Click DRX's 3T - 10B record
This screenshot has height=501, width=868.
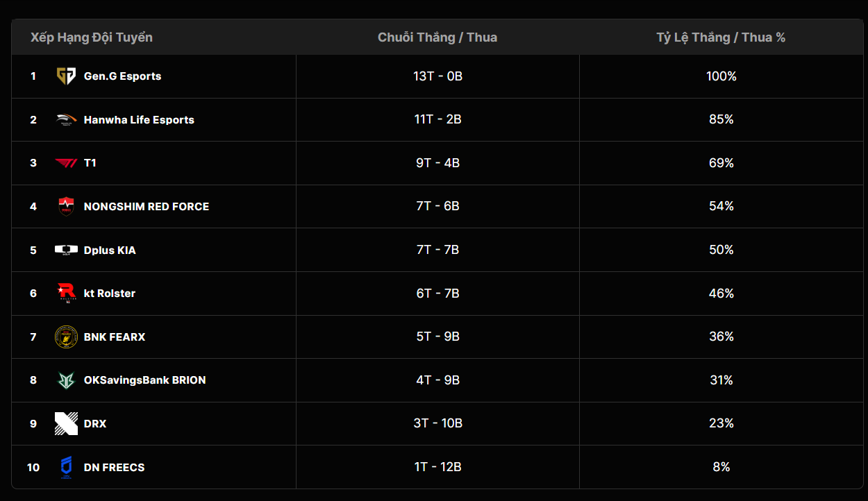(437, 423)
